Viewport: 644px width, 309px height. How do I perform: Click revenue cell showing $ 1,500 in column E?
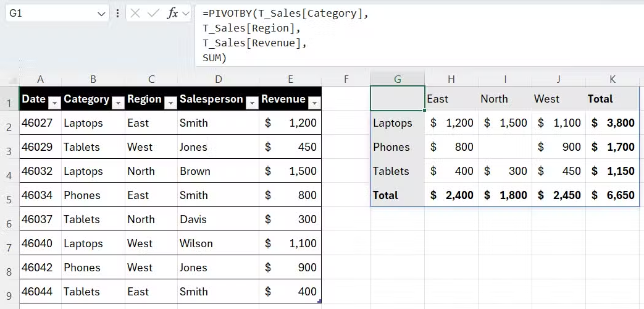coord(290,171)
